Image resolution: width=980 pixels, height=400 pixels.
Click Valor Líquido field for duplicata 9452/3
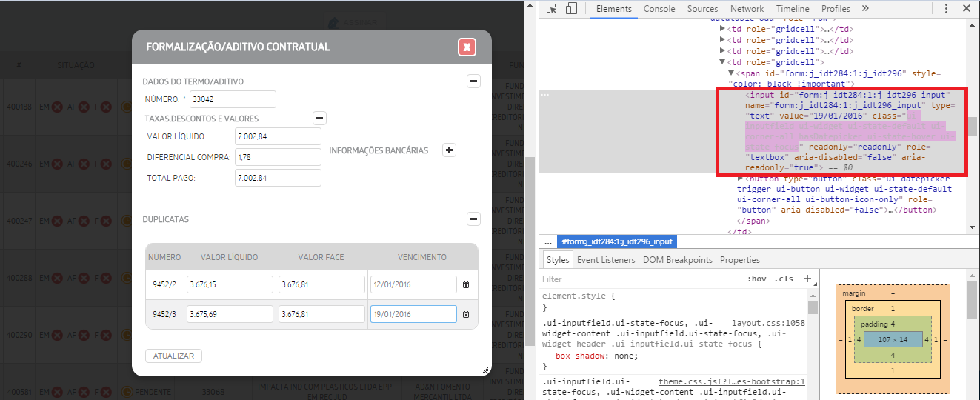[x=230, y=314]
